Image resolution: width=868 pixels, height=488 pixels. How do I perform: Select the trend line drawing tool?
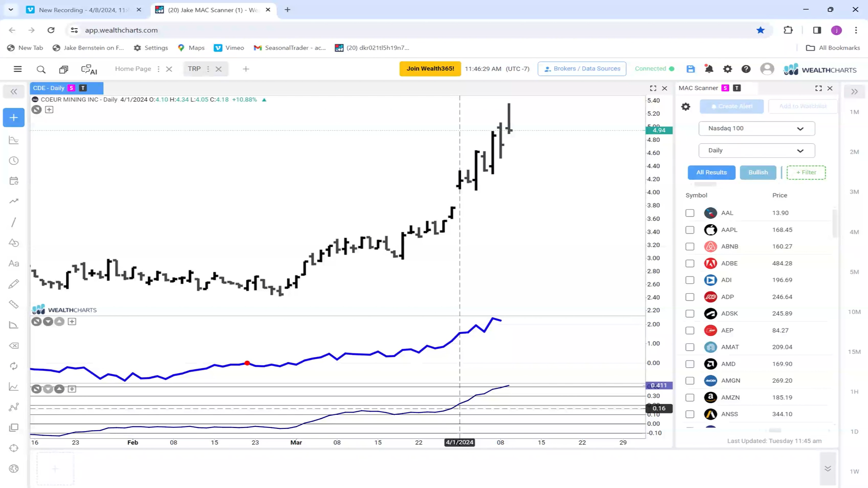pyautogui.click(x=14, y=222)
